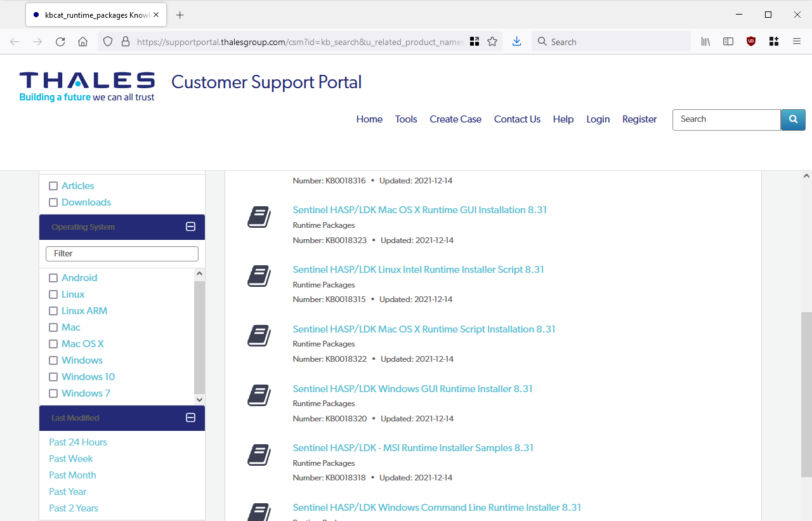Viewport: 812px width, 521px height.
Task: Open the uBlock Origin extension icon
Action: pyautogui.click(x=751, y=42)
